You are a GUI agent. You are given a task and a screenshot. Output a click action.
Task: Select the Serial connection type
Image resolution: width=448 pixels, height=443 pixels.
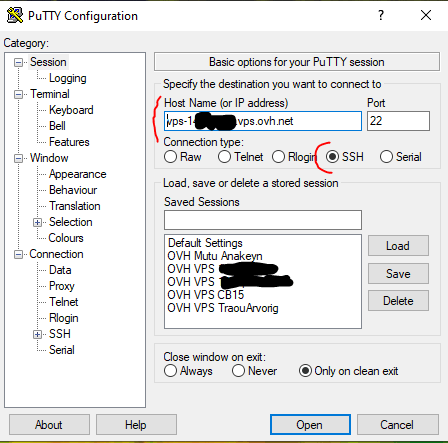point(386,157)
